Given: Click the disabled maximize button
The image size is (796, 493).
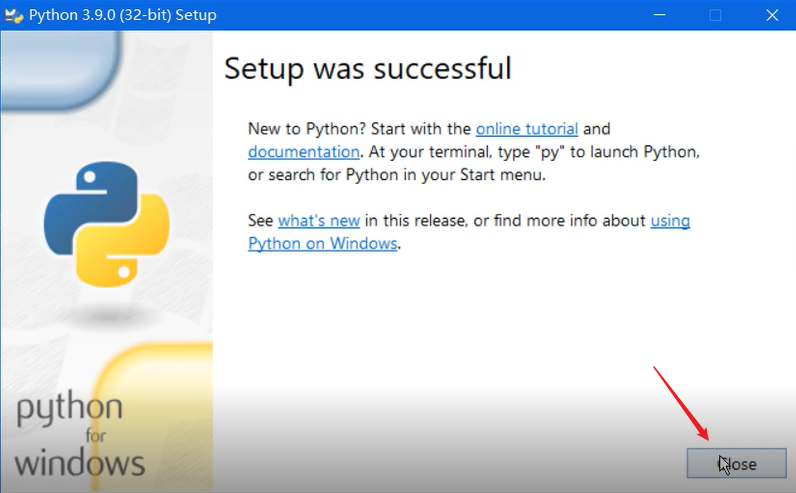Looking at the screenshot, I should point(715,15).
